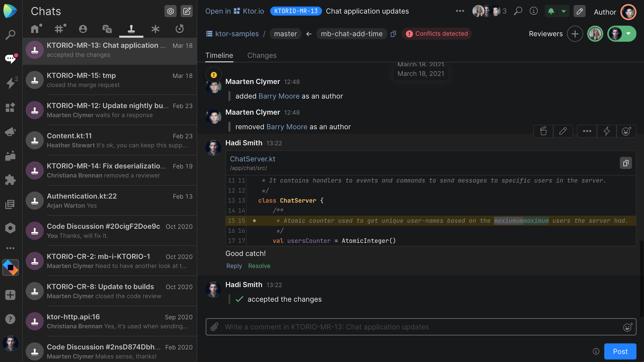Switch to the Changes tab

262,55
